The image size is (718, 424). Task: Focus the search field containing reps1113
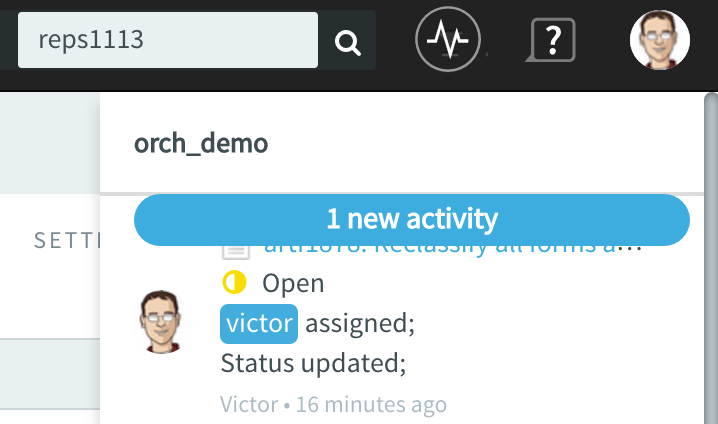click(x=168, y=40)
